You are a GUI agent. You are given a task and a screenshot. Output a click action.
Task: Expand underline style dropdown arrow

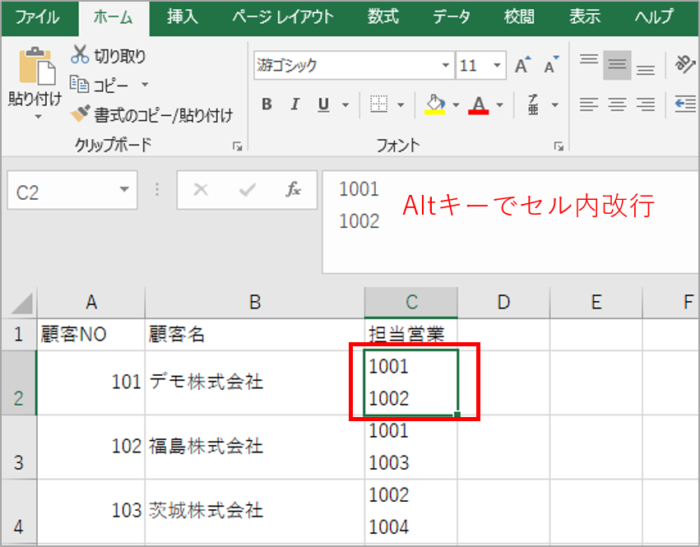[345, 105]
